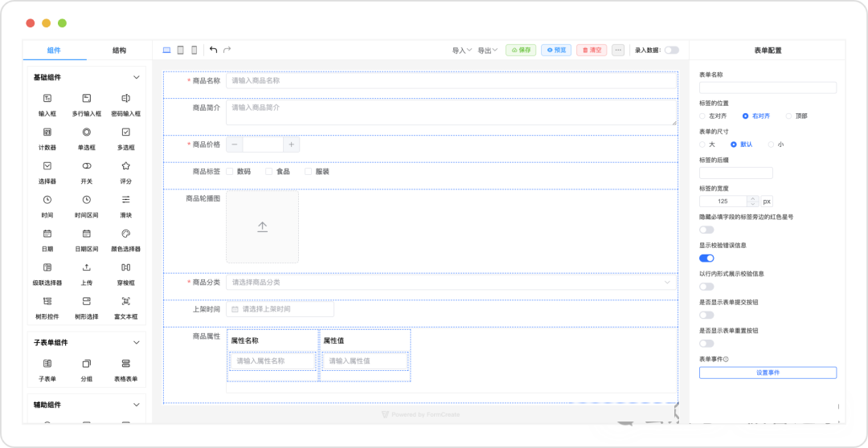
Task: Select the 输入框 component icon
Action: click(47, 98)
